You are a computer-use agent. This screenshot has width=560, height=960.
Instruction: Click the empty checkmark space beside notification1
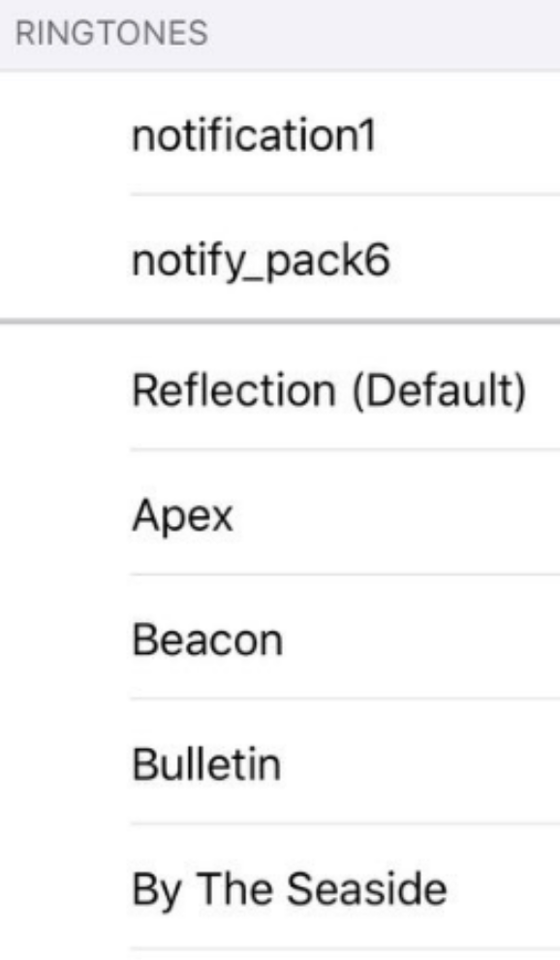tap(65, 134)
